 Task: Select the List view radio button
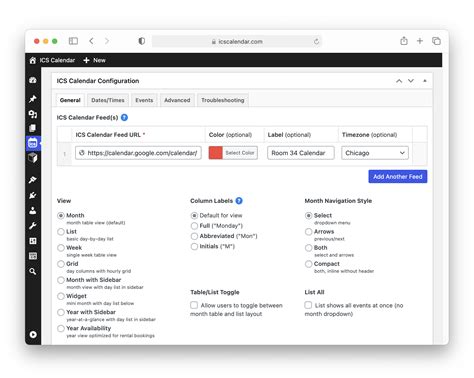pyautogui.click(x=61, y=232)
